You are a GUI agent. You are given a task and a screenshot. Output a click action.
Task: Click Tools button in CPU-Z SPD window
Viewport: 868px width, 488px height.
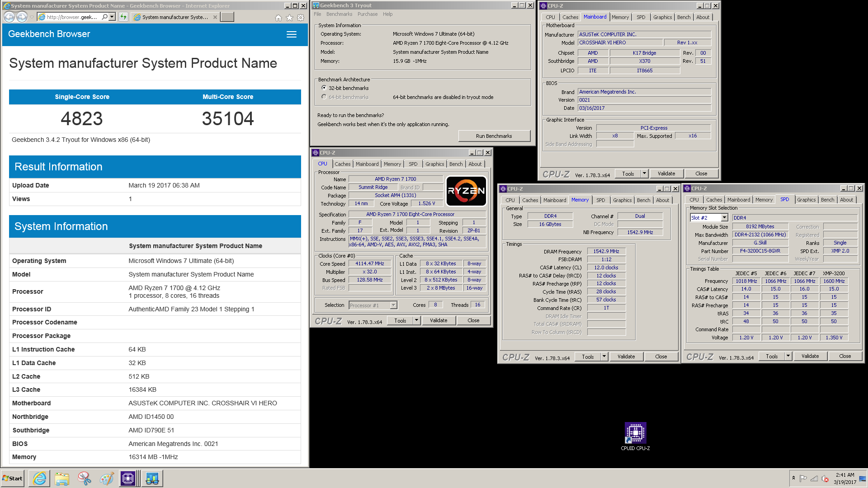[772, 356]
